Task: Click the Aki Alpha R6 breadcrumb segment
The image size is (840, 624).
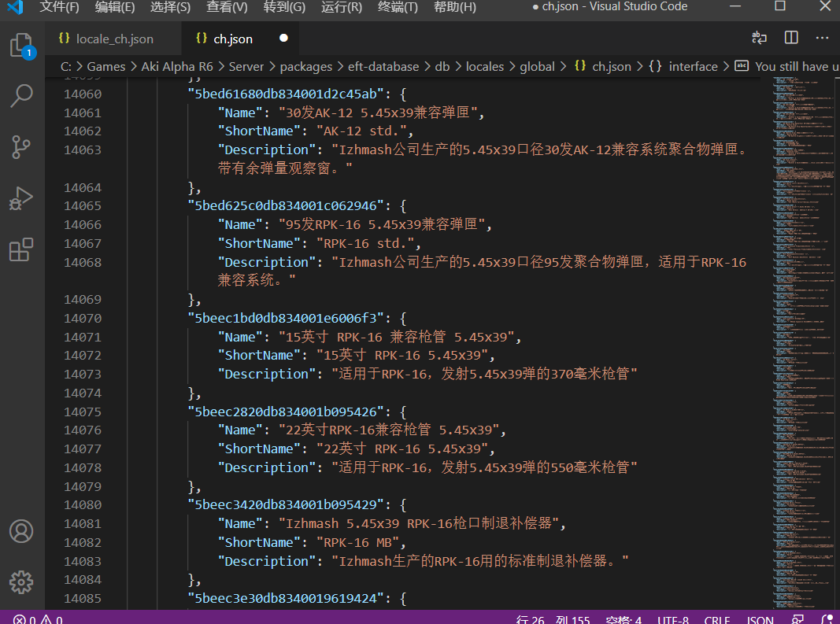Action: [x=177, y=66]
